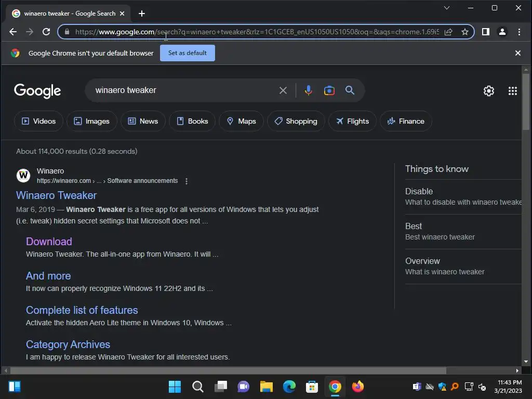
Task: Open Widgets panel on taskbar
Action: coord(15,387)
